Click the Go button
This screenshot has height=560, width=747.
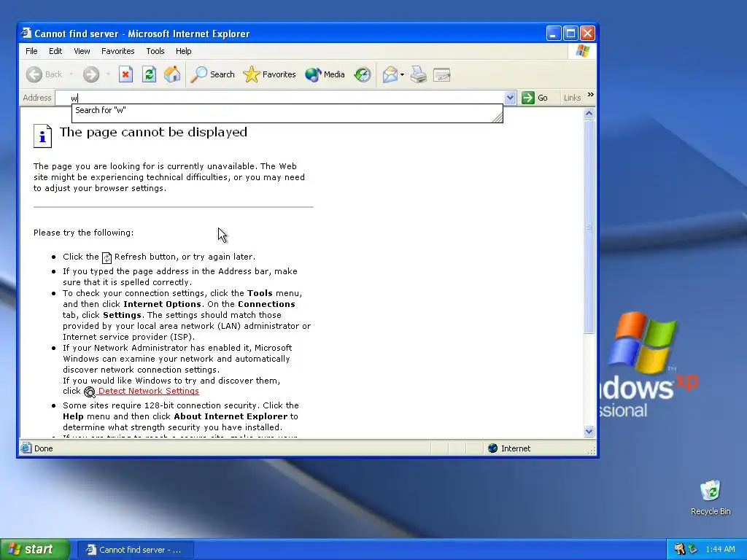(x=535, y=98)
